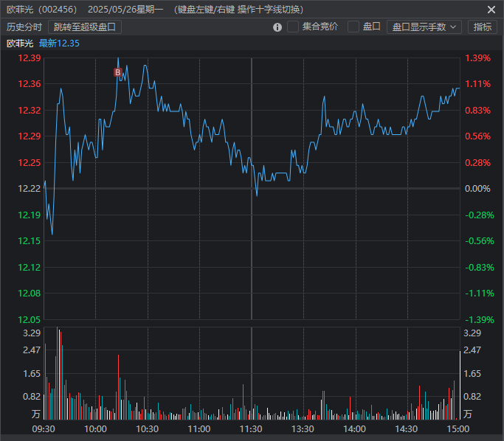Click the 15:00 time axis label

[458, 428]
